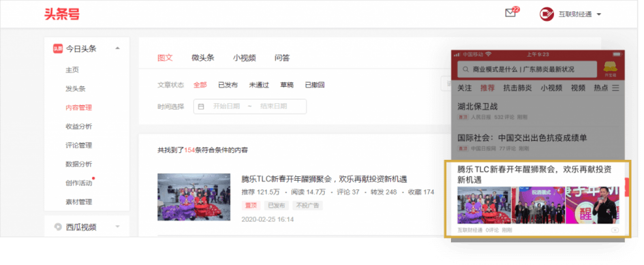Open 数据分析 in the sidebar
This screenshot has width=644, height=265.
click(x=79, y=164)
